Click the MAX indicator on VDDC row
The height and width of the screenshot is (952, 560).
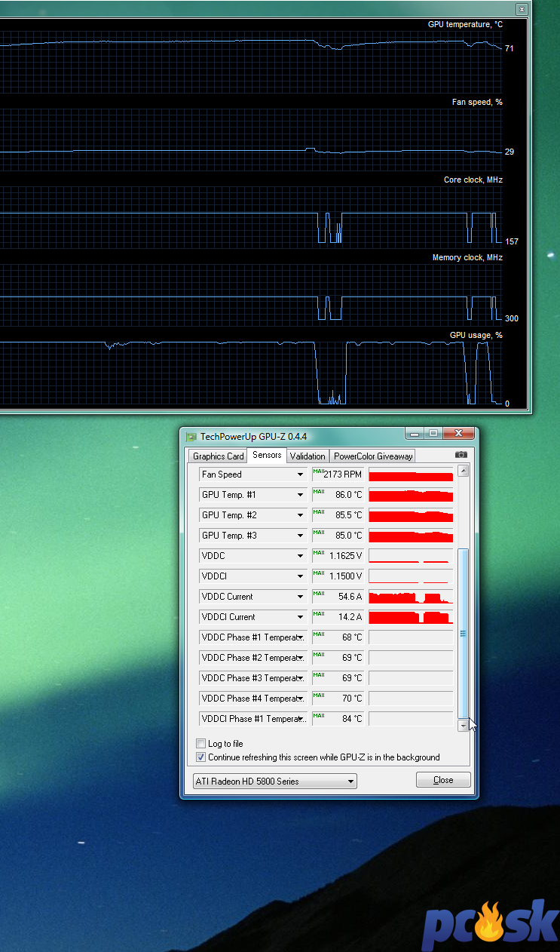319,553
